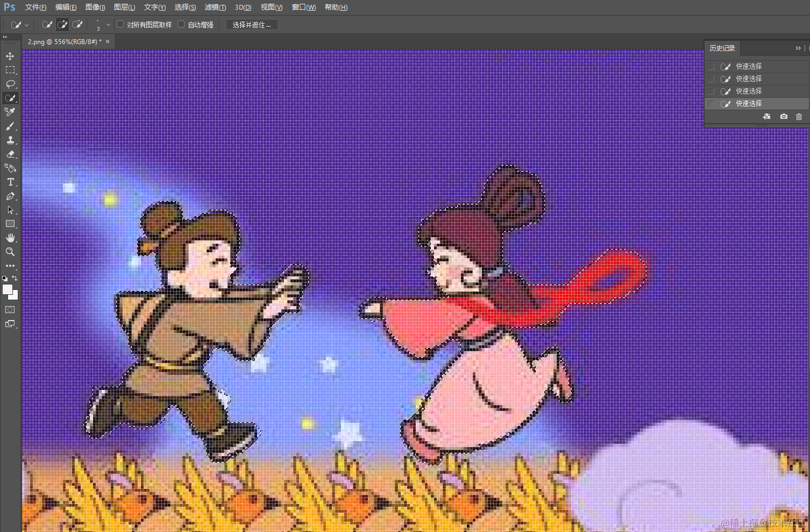The height and width of the screenshot is (532, 810).
Task: Open the History panel flyout menu
Action: 808,48
